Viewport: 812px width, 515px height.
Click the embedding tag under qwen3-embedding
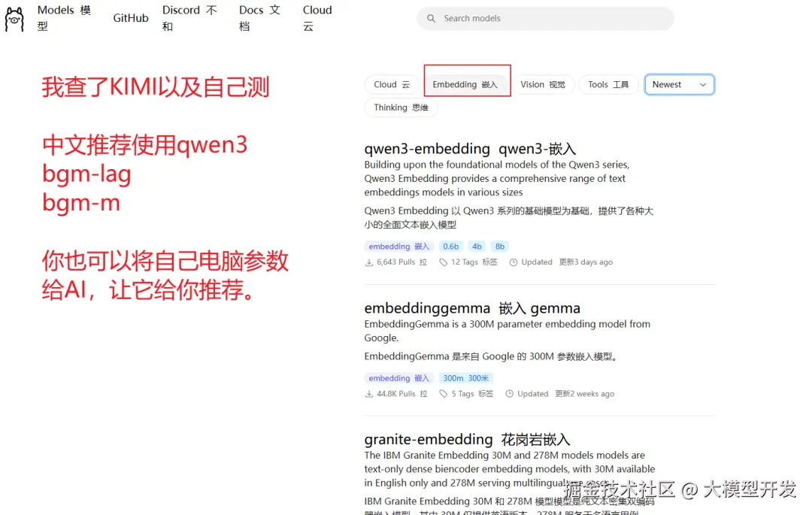(x=398, y=247)
